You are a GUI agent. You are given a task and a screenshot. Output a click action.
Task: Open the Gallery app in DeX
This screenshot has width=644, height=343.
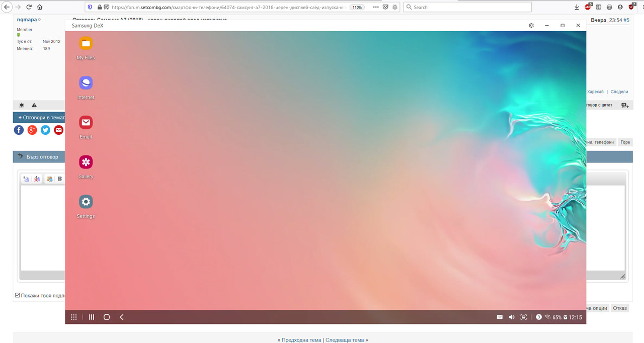[x=86, y=167]
